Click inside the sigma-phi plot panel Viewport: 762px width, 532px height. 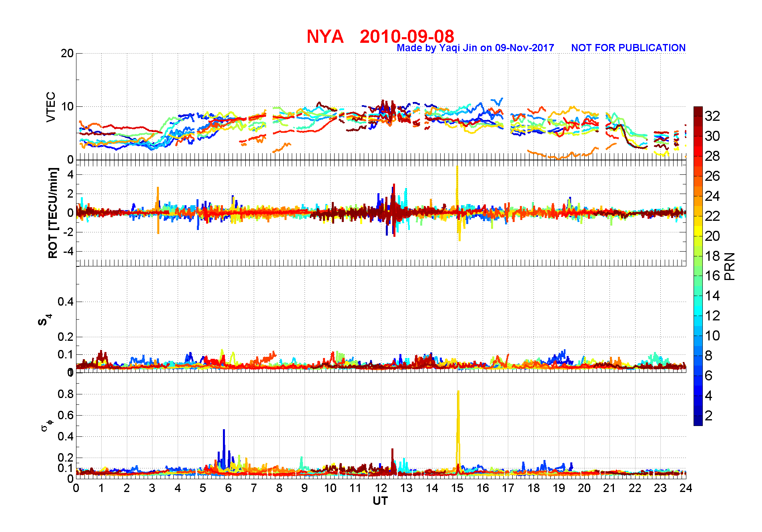tap(381, 426)
